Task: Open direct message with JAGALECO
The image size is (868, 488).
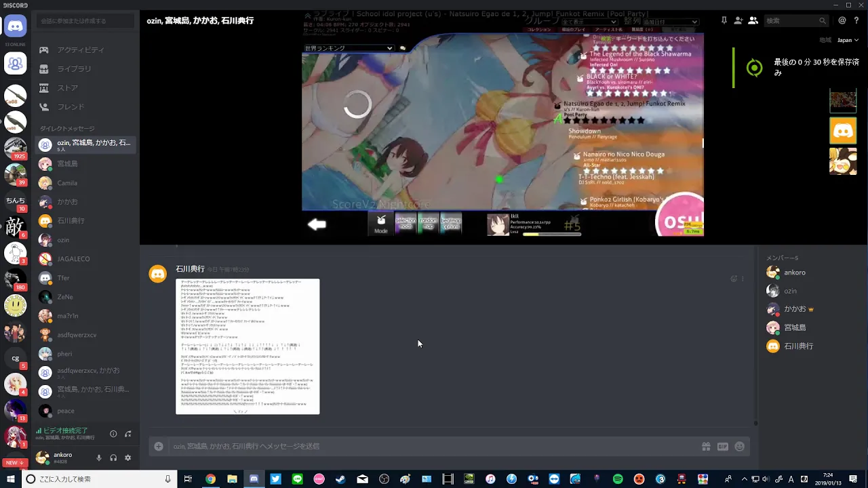Action: tap(85, 258)
